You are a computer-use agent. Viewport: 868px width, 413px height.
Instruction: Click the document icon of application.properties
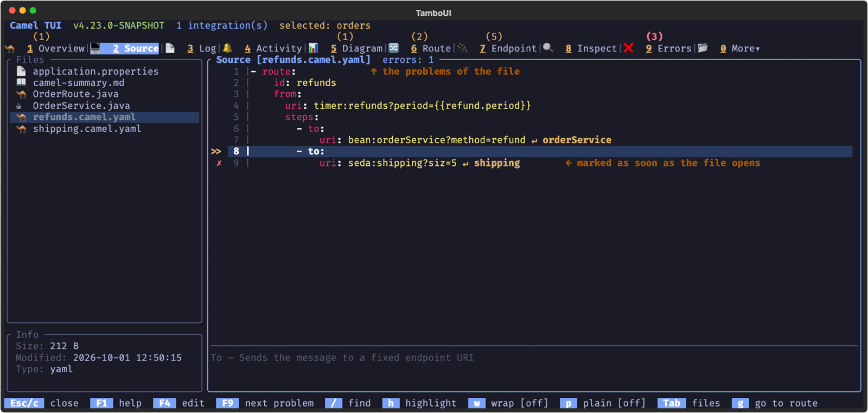(x=21, y=71)
